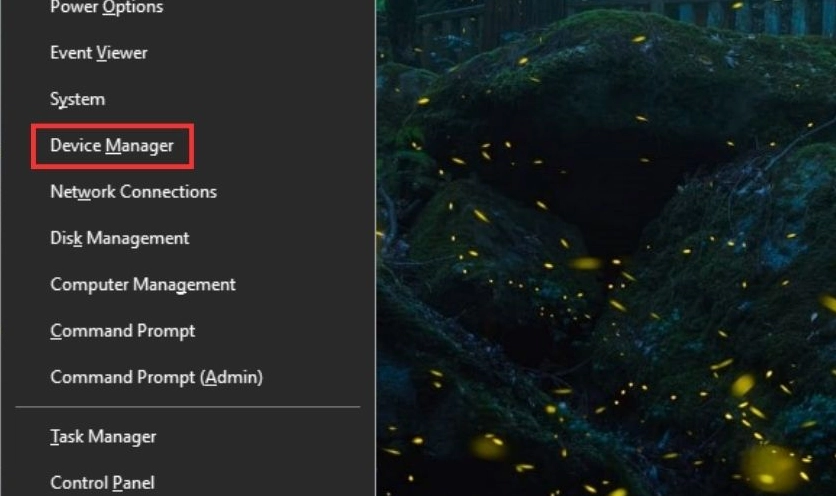
Task: Open Disk Management
Action: [119, 238]
